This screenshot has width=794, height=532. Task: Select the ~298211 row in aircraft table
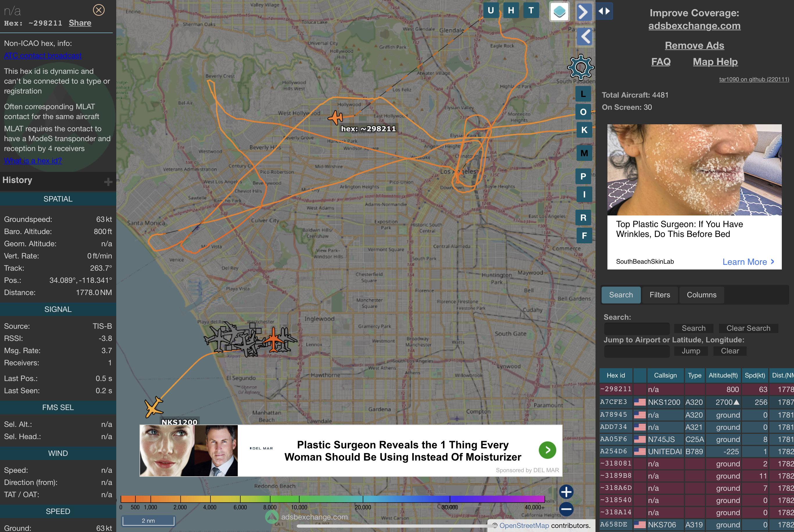pos(696,389)
